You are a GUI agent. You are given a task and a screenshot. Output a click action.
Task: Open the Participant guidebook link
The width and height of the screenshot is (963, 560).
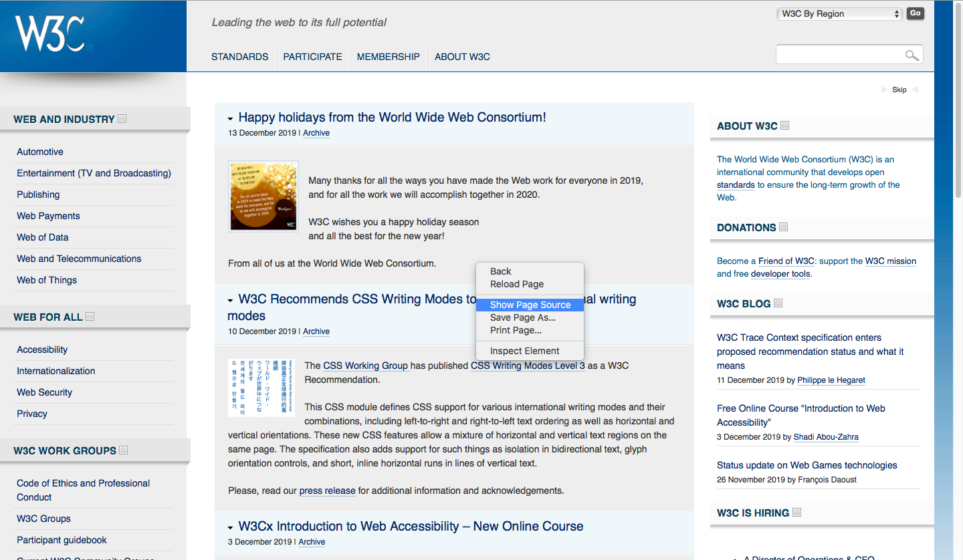pos(62,540)
